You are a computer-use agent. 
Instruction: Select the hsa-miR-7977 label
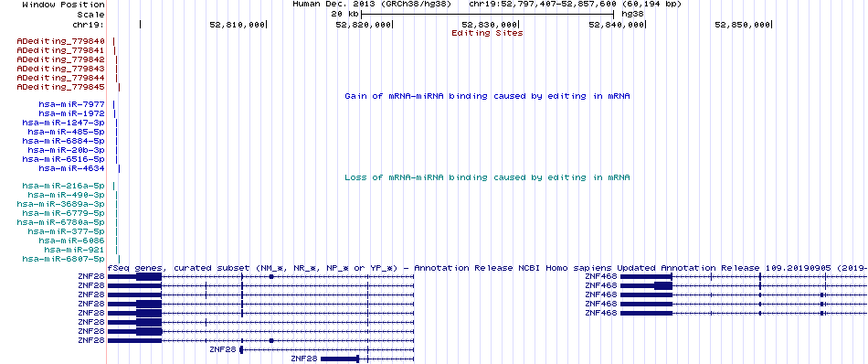(x=72, y=104)
